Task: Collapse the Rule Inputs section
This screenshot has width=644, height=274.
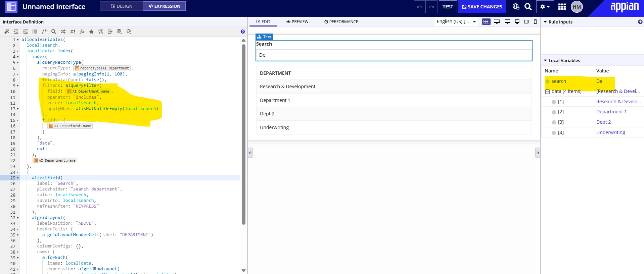Action: click(x=545, y=22)
